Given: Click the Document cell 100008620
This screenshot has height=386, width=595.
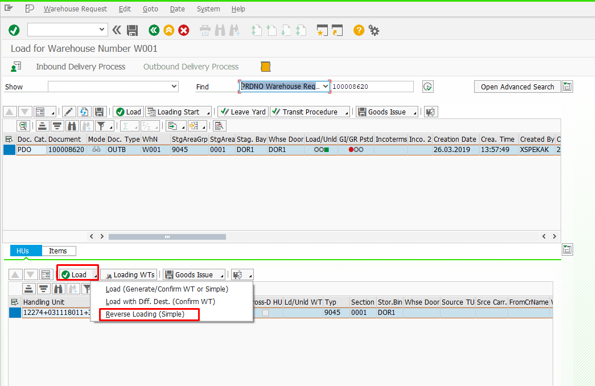Looking at the screenshot, I should [66, 150].
